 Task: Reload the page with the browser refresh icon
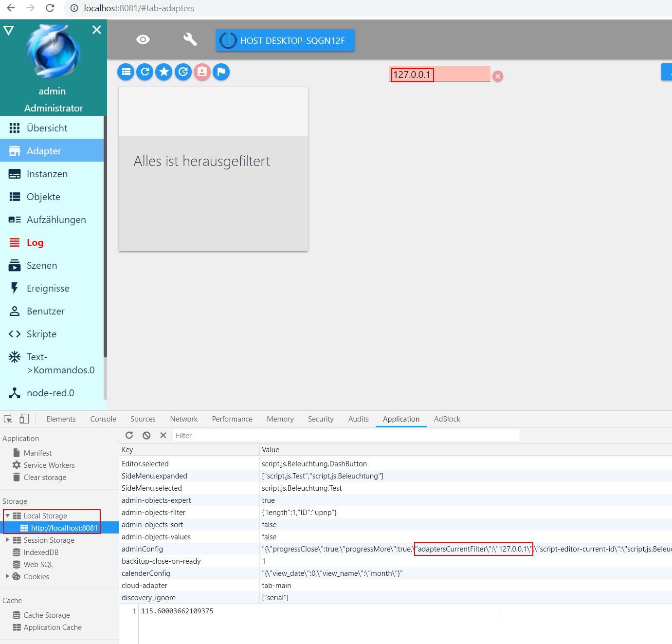point(50,8)
